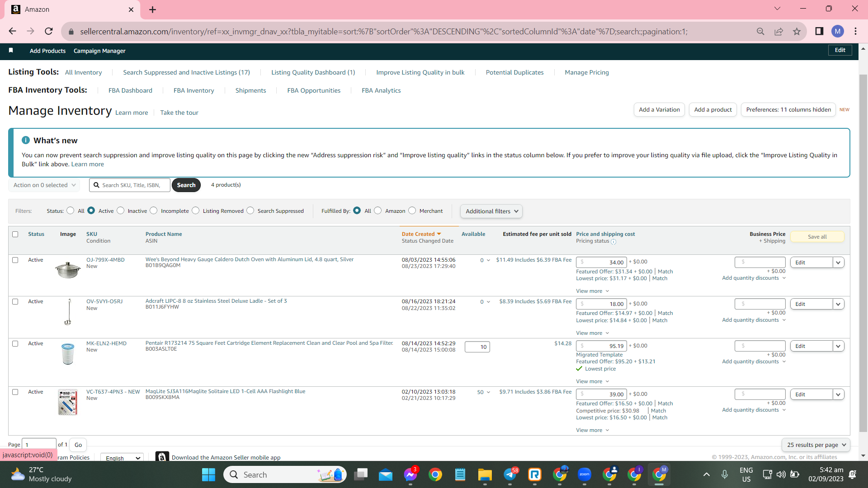
Task: Click the taskbar microphone icon
Action: click(x=725, y=474)
